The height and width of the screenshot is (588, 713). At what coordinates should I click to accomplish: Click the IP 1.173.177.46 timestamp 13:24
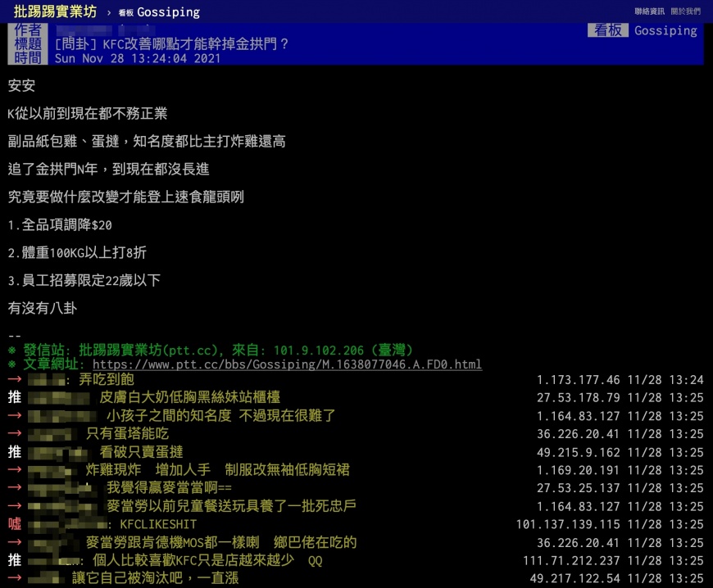point(620,380)
